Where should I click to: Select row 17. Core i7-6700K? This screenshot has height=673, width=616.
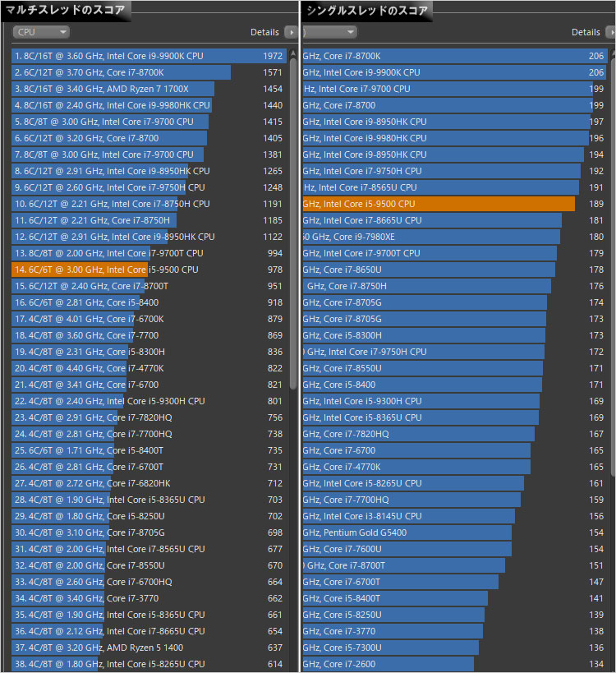pyautogui.click(x=149, y=319)
